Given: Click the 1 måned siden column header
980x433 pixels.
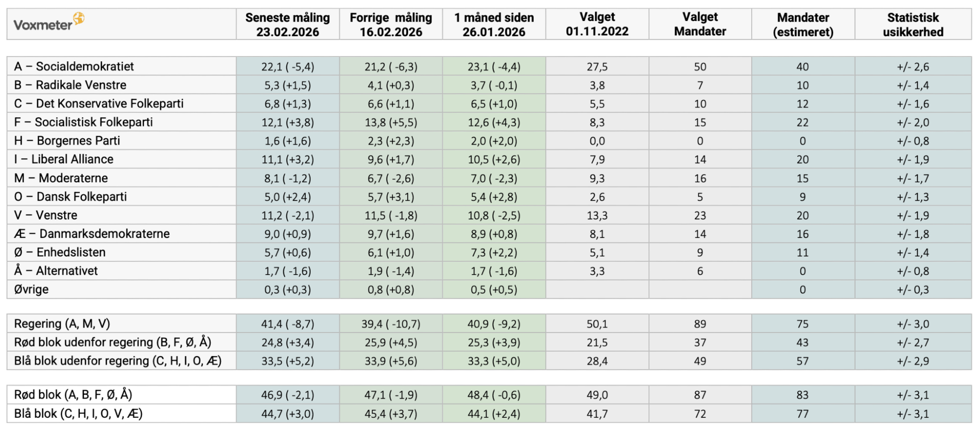Looking at the screenshot, I should pyautogui.click(x=494, y=25).
